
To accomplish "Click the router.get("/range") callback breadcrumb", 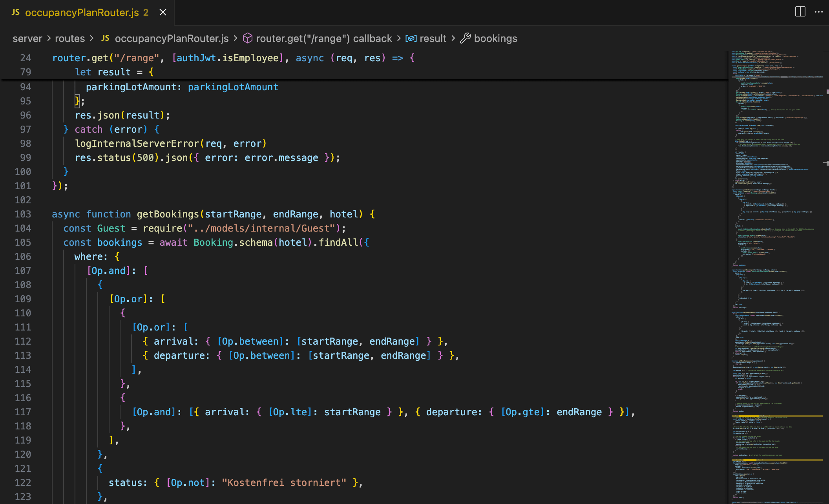I will (324, 38).
